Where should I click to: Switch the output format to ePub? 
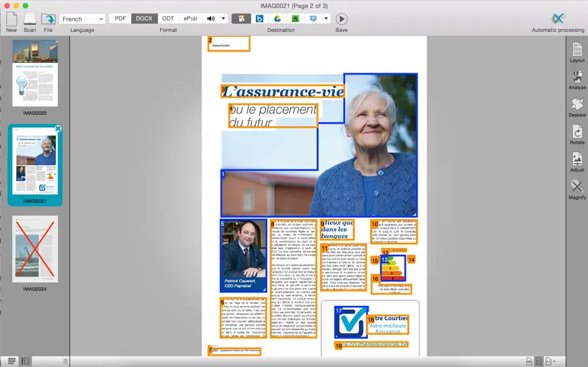pos(190,18)
